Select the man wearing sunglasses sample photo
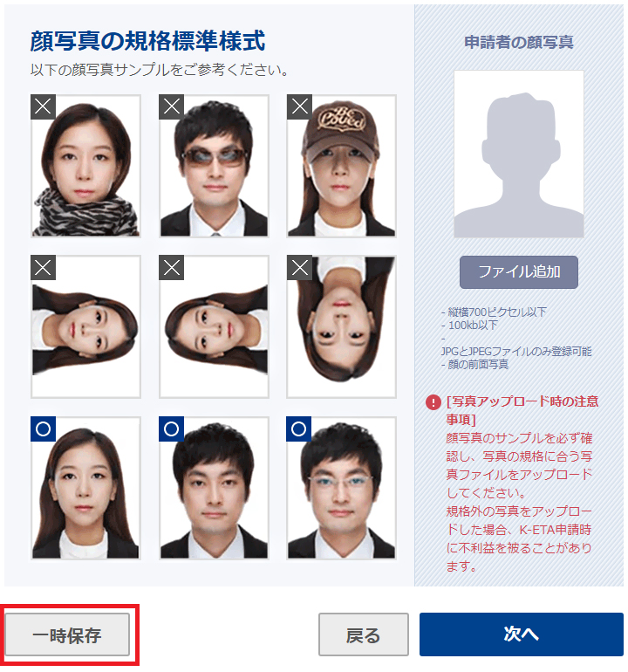The image size is (628, 672). click(x=214, y=166)
